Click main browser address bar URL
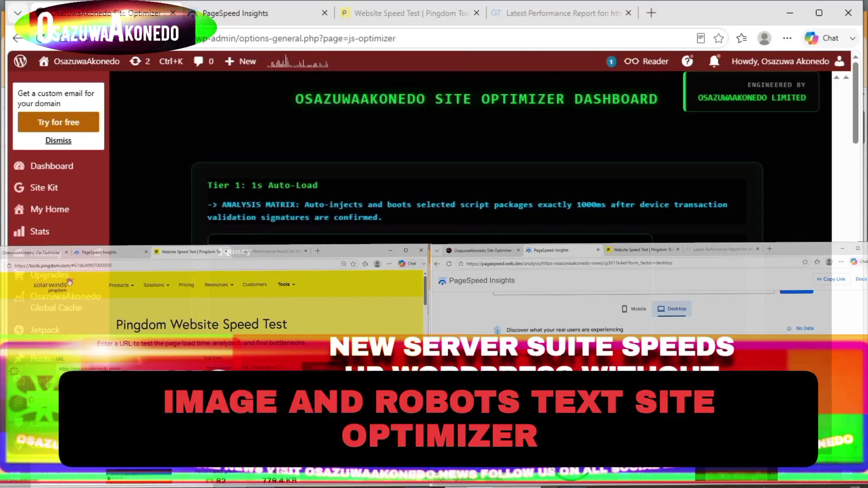 [296, 38]
